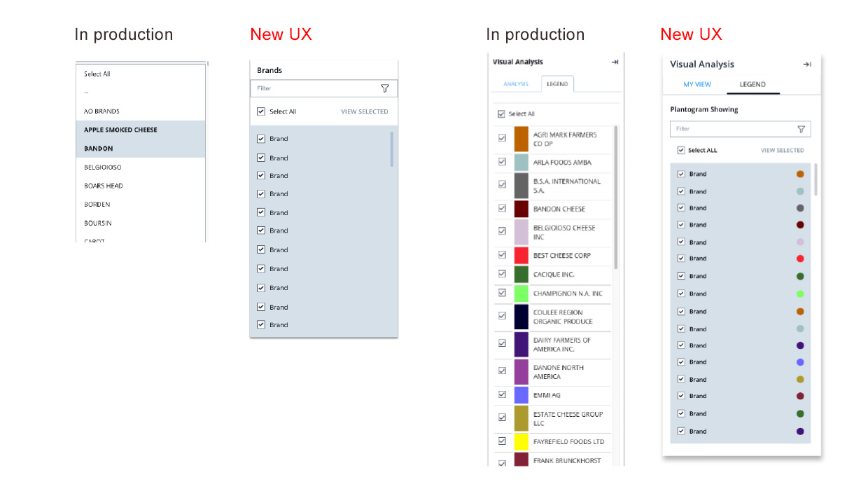Uncheck the AGRI MARK FARMERS CO OP checkbox
The width and height of the screenshot is (868, 489).
point(502,139)
